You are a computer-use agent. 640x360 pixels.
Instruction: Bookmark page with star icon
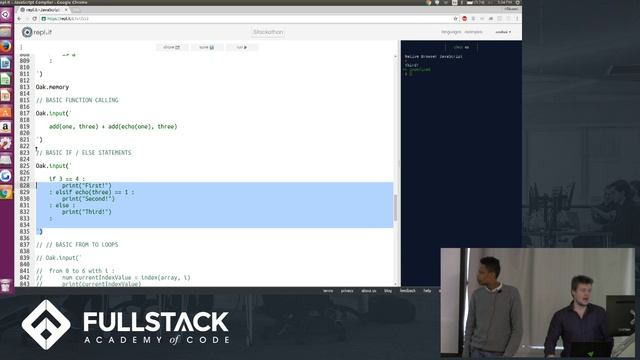[x=456, y=19]
